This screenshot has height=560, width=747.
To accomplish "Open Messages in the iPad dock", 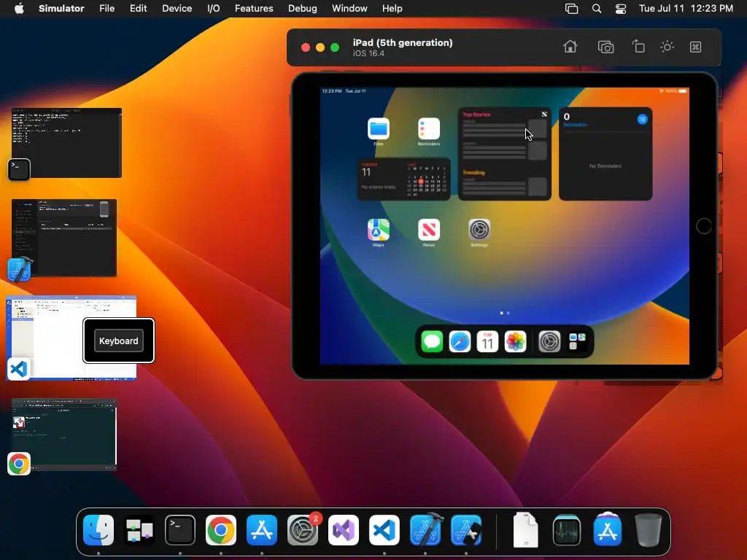I will 432,341.
